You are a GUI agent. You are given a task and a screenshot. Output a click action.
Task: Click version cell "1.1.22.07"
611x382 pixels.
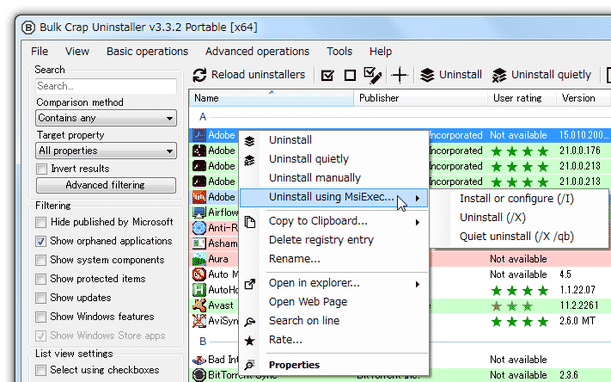point(577,290)
